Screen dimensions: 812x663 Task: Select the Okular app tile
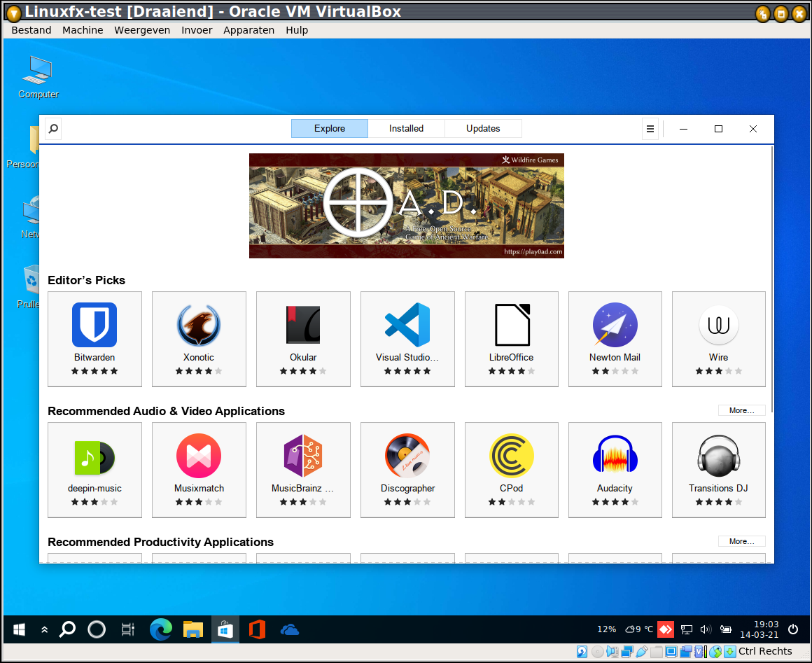303,339
